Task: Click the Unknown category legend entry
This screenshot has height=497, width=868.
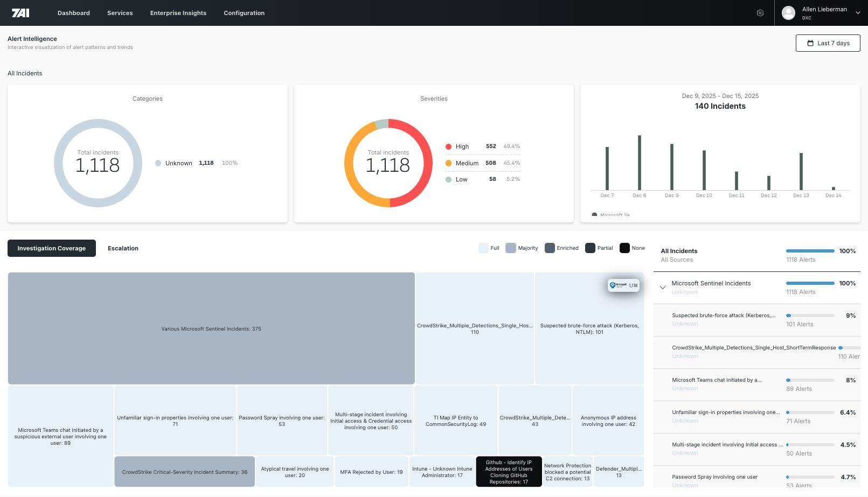Action: coord(196,163)
